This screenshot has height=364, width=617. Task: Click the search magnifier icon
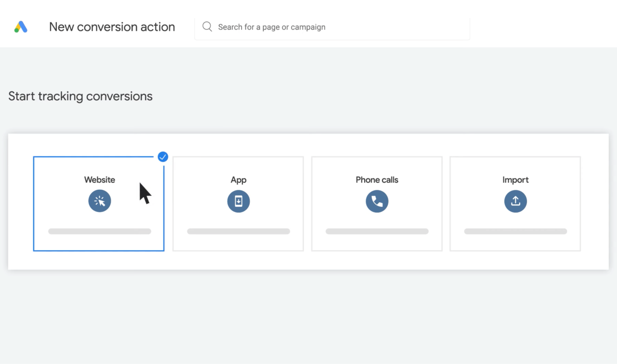pos(207,27)
